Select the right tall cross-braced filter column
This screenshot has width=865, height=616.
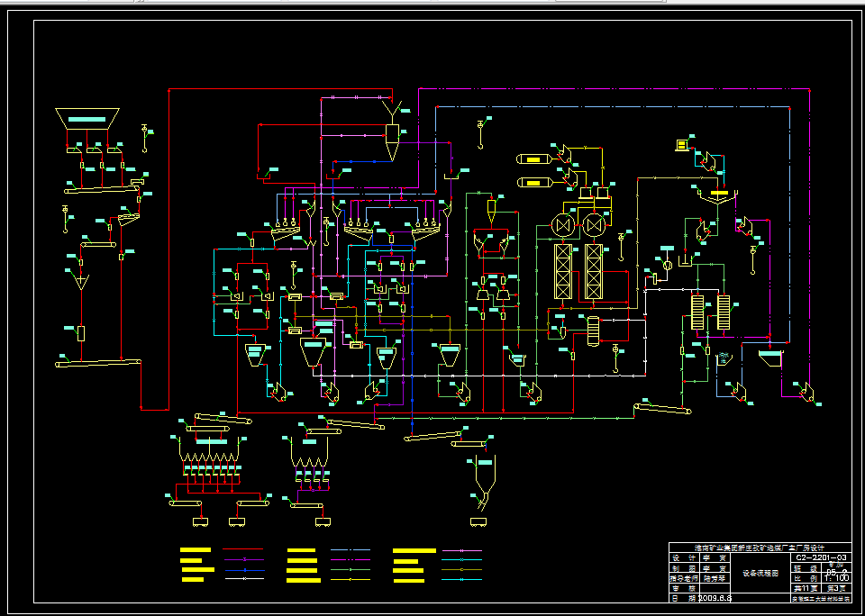point(594,271)
